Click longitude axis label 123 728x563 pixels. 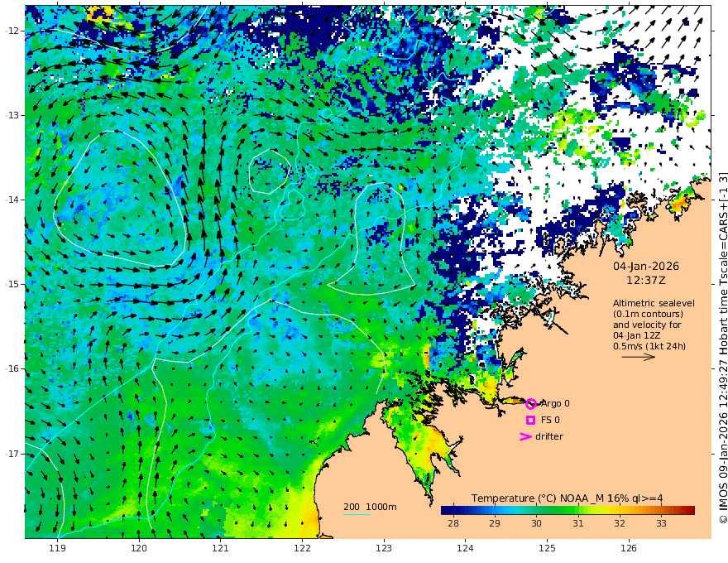coord(384,549)
